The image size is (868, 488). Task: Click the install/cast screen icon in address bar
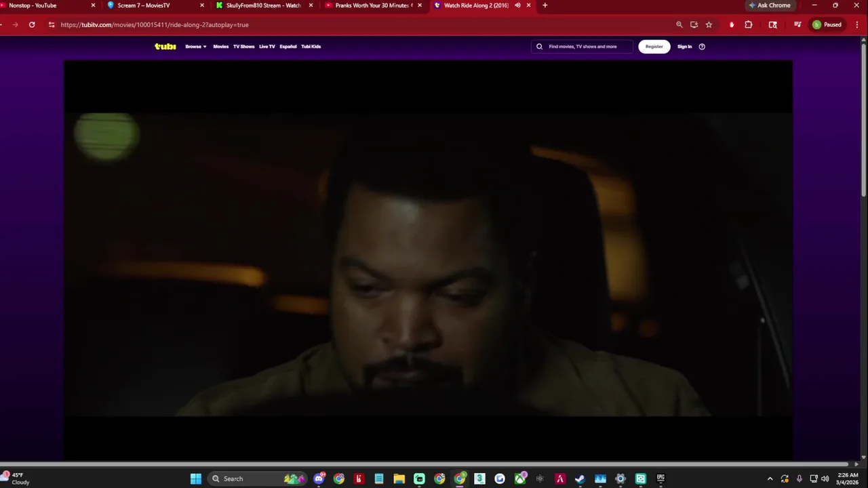pos(694,24)
